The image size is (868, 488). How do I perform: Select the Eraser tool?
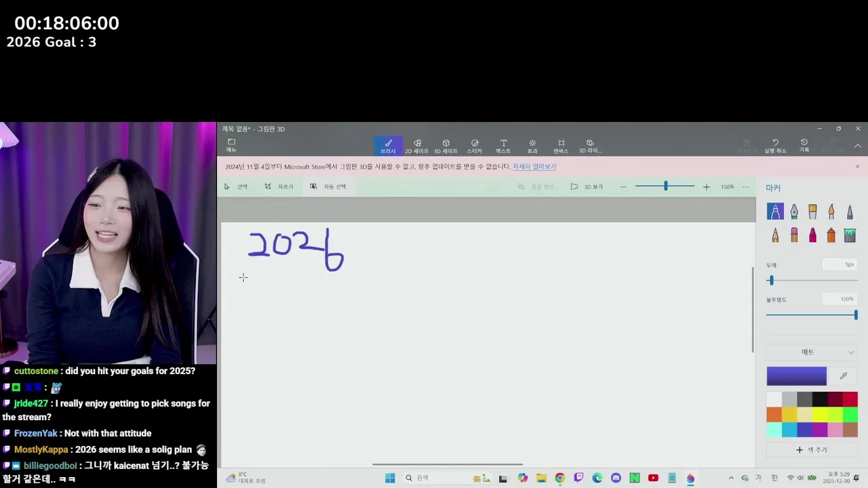794,235
